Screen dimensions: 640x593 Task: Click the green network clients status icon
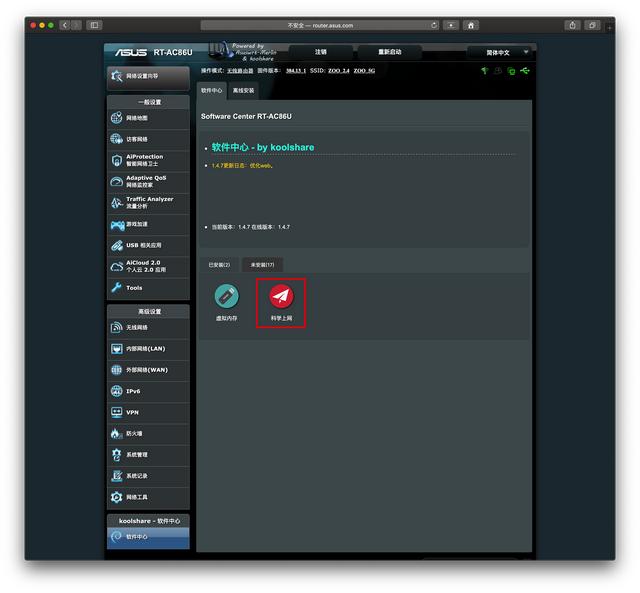point(511,71)
